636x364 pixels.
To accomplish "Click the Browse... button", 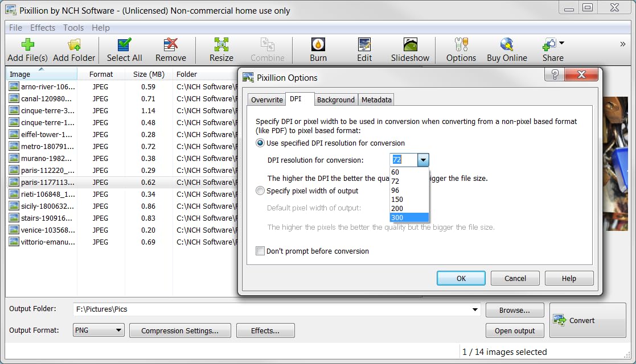I will [514, 310].
